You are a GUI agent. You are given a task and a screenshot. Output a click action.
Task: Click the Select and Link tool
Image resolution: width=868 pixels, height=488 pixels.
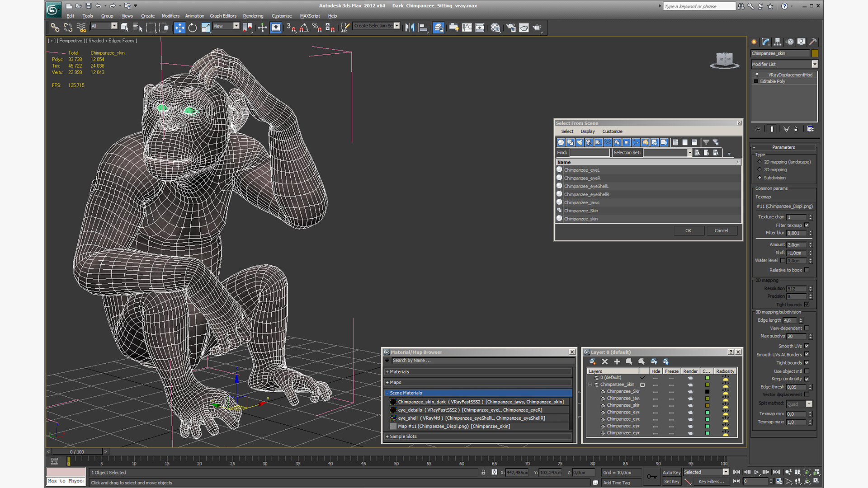(55, 28)
